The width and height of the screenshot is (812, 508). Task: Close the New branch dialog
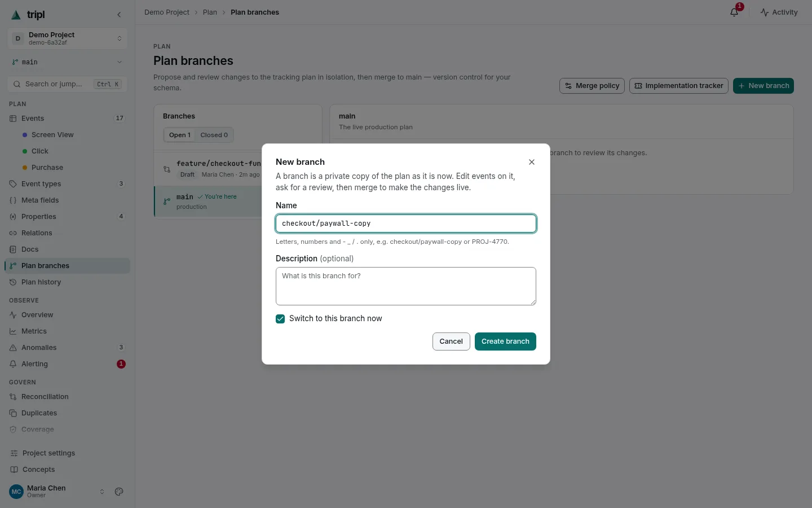(532, 162)
